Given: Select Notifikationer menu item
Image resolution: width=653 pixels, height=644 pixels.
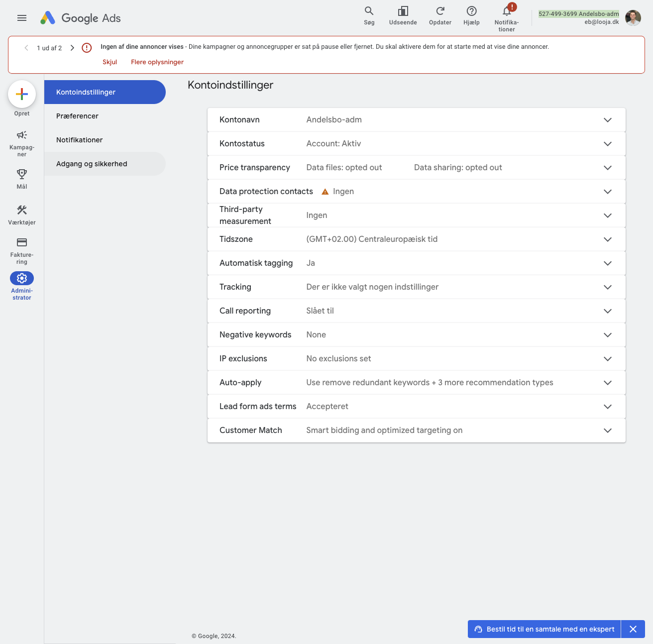Looking at the screenshot, I should (105, 140).
